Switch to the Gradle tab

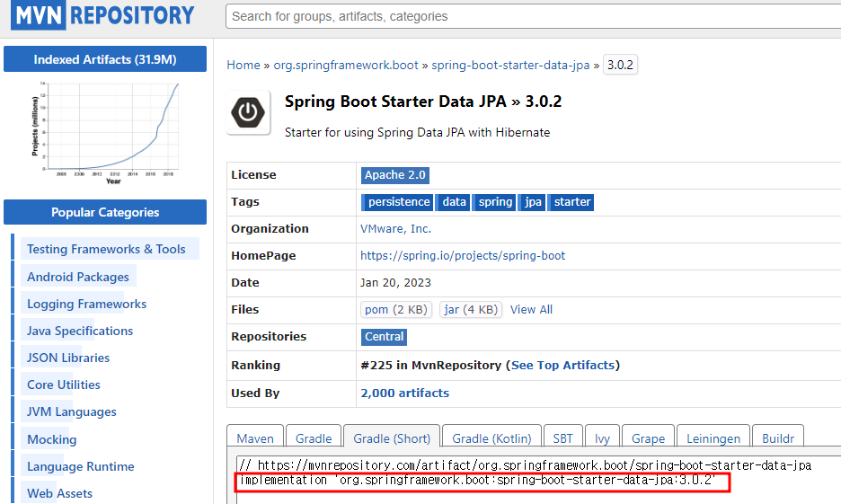(x=314, y=438)
